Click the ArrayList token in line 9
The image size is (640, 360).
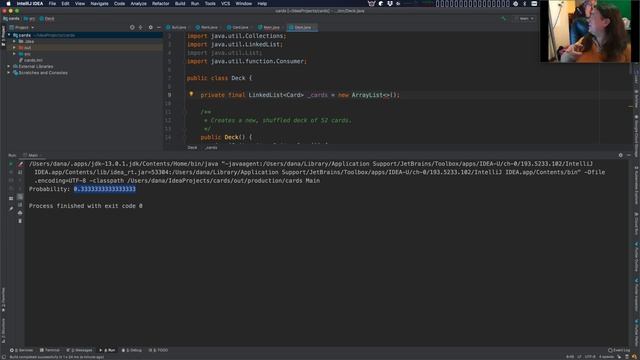click(x=367, y=95)
